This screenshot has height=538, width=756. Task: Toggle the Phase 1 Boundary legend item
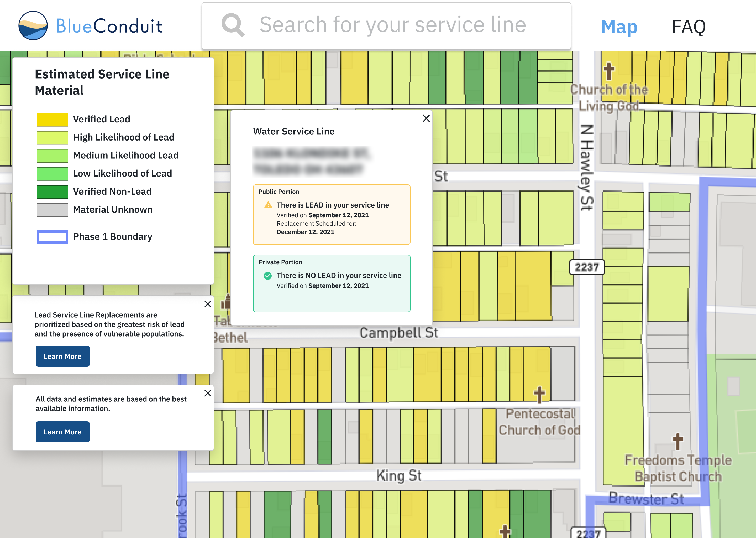(52, 236)
